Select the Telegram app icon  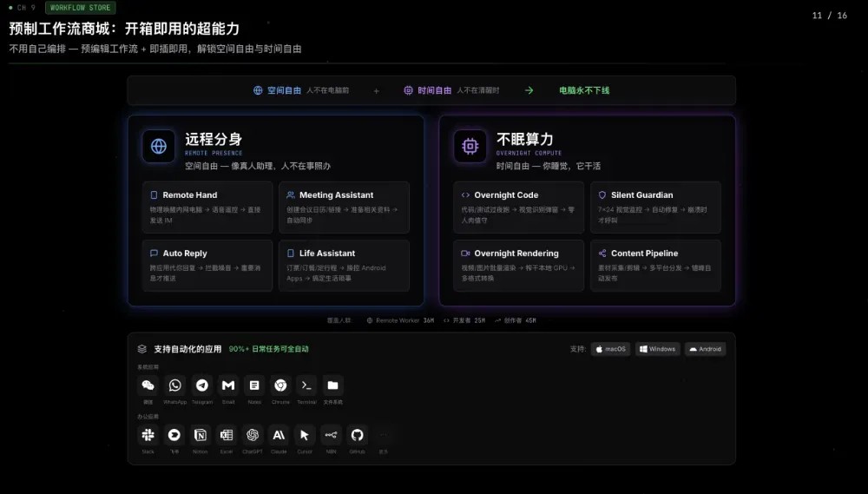point(202,385)
